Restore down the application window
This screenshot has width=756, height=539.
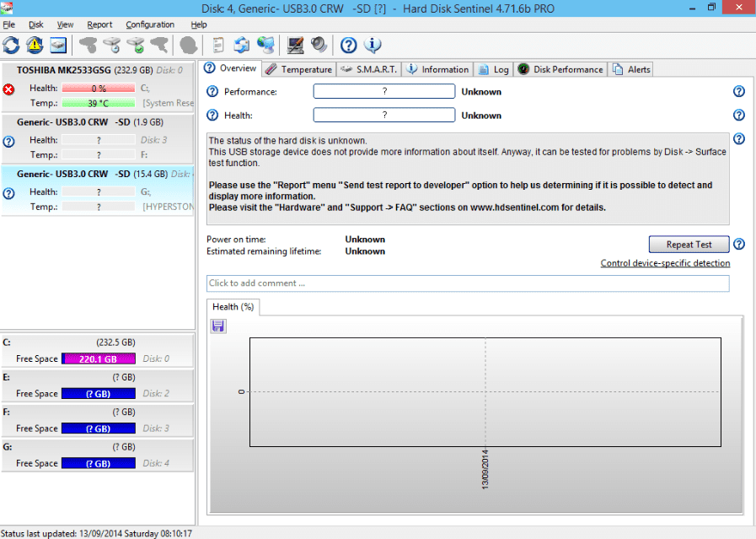[711, 8]
